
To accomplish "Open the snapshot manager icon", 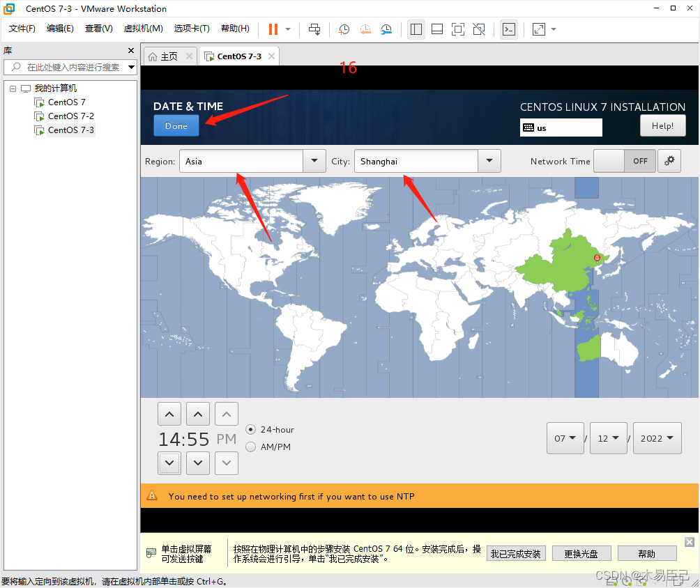I will tap(386, 29).
